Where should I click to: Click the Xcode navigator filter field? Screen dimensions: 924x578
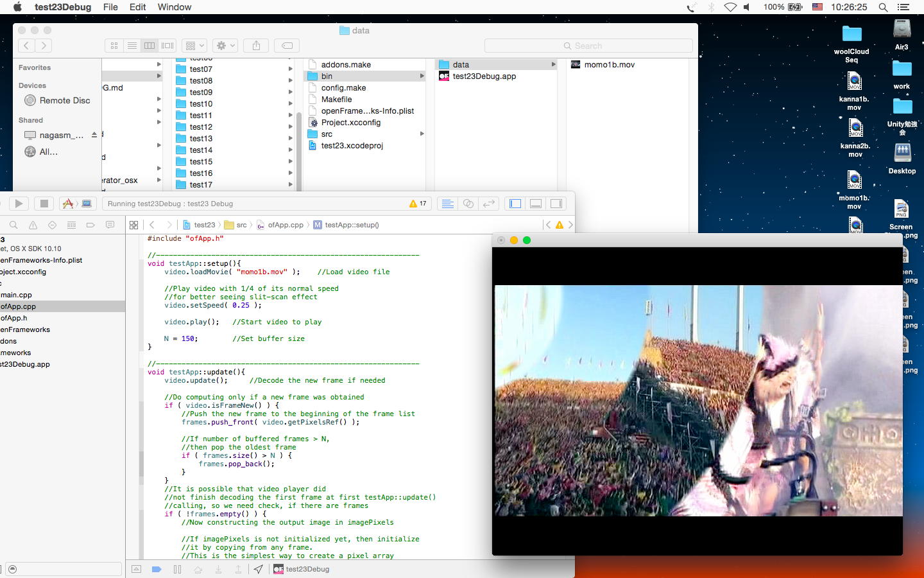click(x=63, y=569)
